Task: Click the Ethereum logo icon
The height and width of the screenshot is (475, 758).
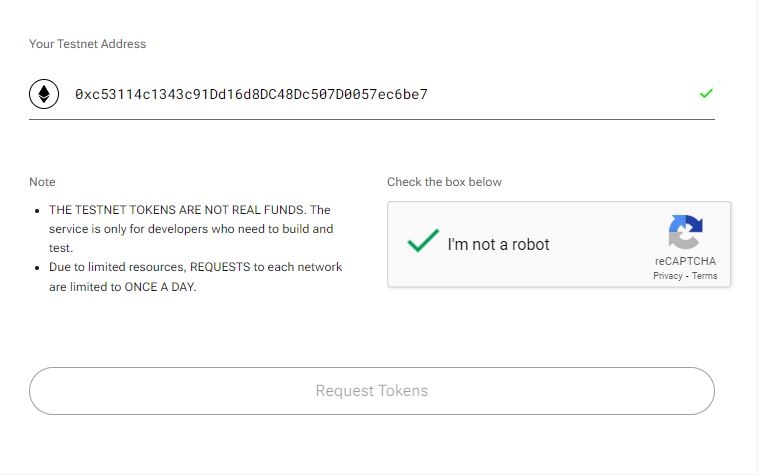Action: pos(43,95)
